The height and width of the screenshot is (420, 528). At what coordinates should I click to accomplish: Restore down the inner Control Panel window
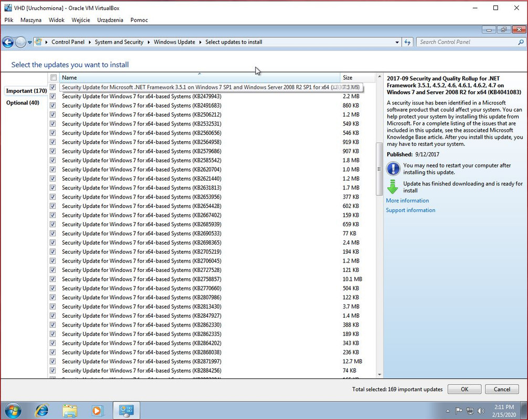[504, 29]
